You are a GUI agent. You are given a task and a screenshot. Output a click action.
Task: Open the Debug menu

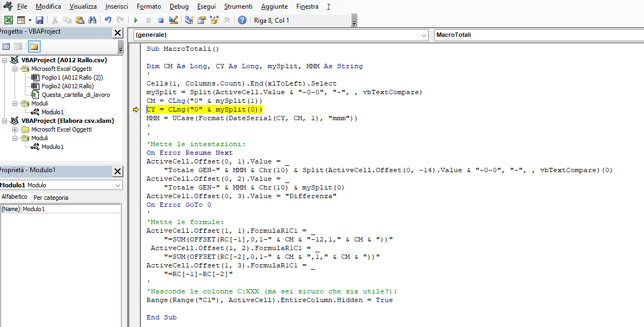pos(179,6)
